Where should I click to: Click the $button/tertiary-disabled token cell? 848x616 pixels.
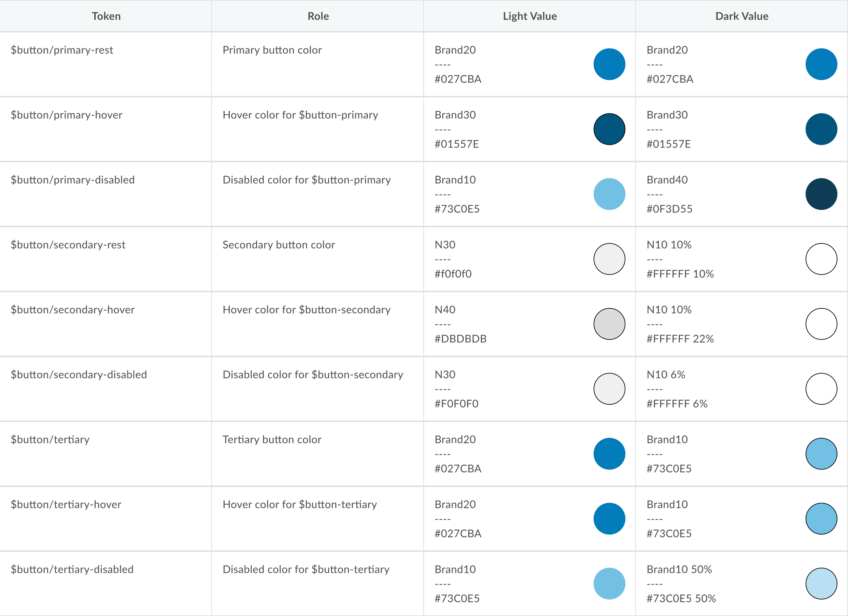point(72,570)
